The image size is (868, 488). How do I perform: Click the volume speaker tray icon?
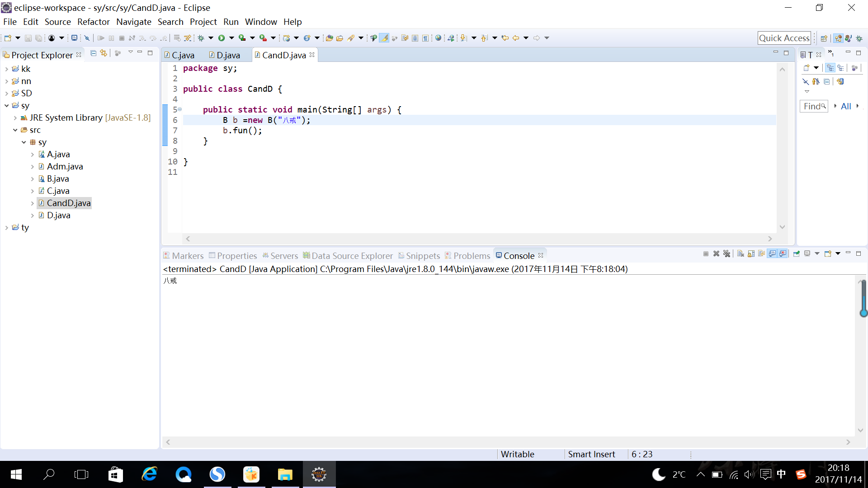(749, 474)
